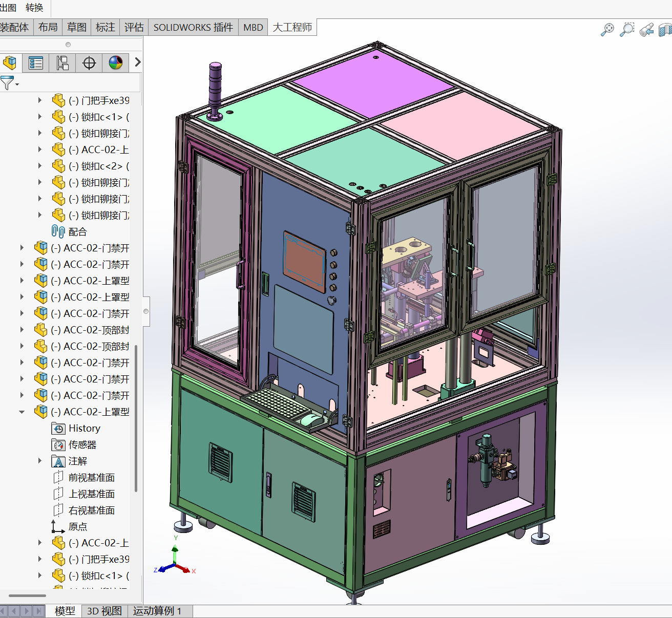Switch to the 3D 视图 bottom tab
672x618 pixels.
[x=104, y=611]
